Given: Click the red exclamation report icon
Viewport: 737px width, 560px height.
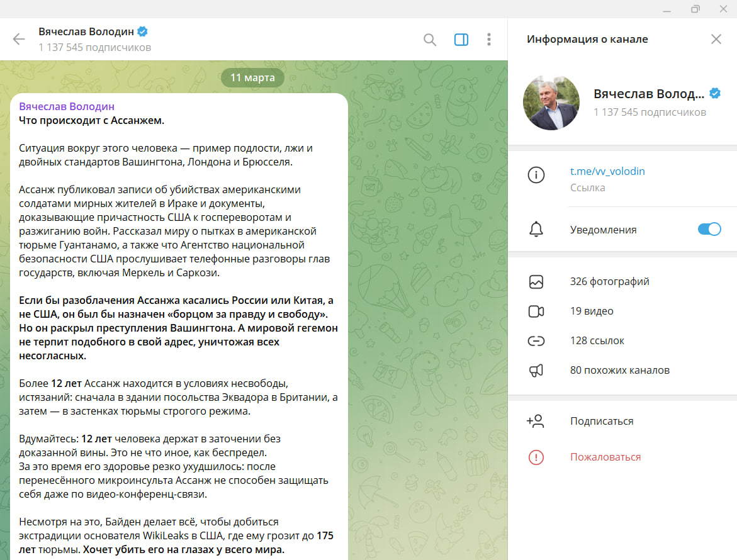Looking at the screenshot, I should (536, 457).
